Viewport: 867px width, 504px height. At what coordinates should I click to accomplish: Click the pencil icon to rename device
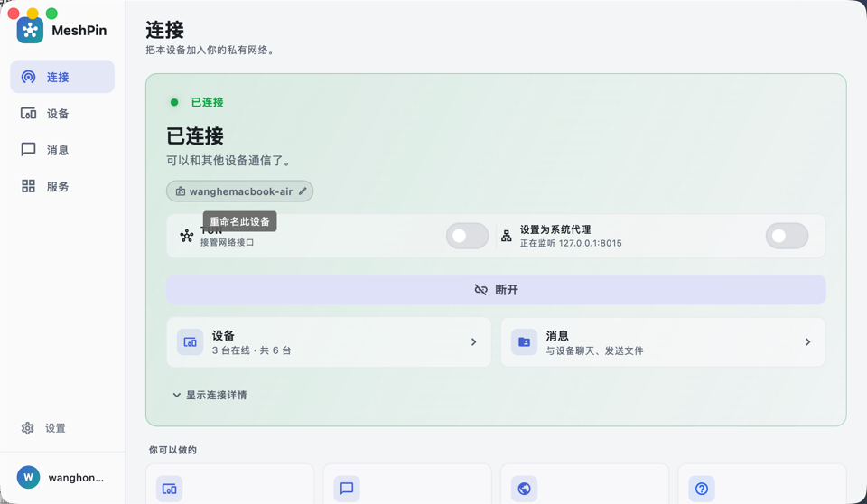coord(303,191)
